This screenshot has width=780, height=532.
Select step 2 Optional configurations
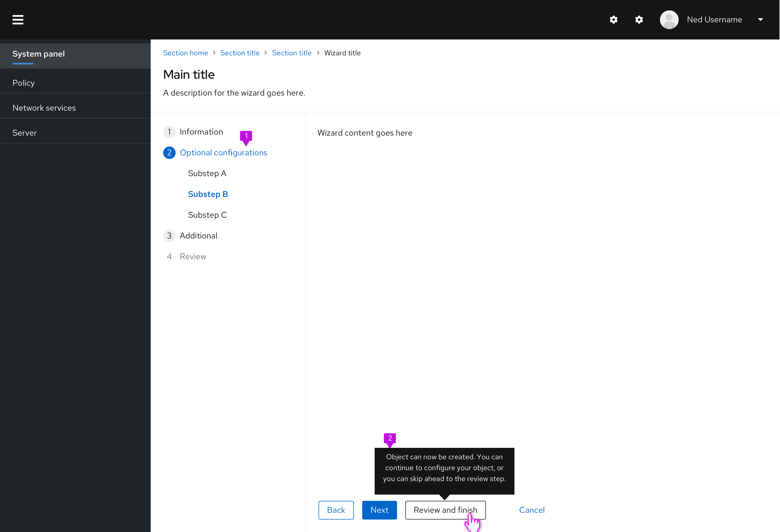(223, 153)
